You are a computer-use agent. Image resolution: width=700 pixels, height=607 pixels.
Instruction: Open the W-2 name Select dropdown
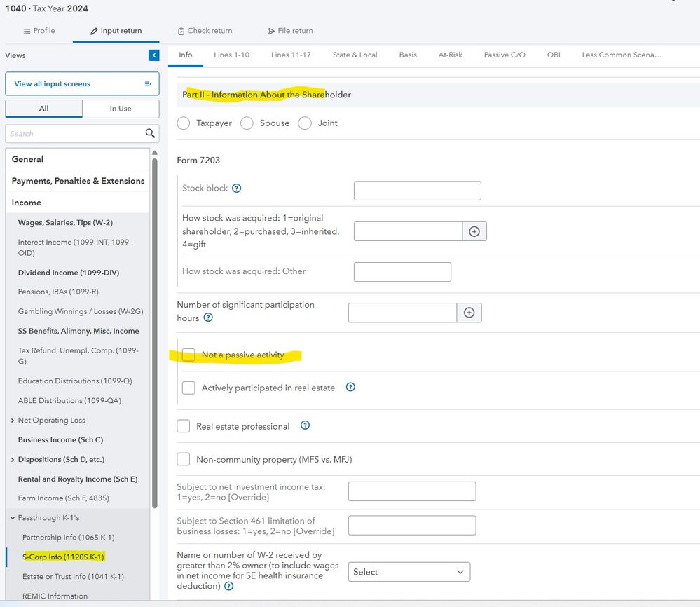pyautogui.click(x=409, y=572)
